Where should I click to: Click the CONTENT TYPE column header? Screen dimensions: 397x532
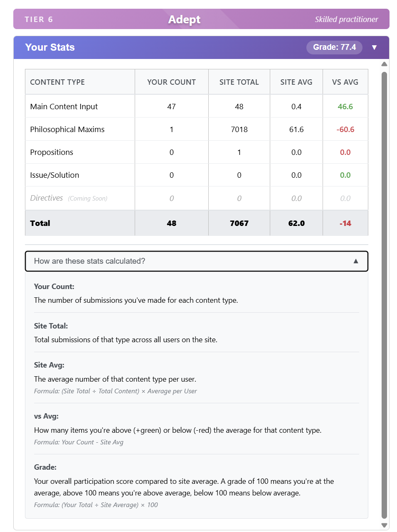click(57, 82)
